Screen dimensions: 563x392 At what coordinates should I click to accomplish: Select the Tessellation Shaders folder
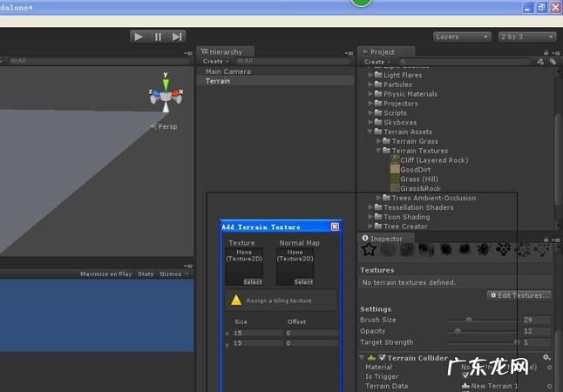pyautogui.click(x=414, y=207)
